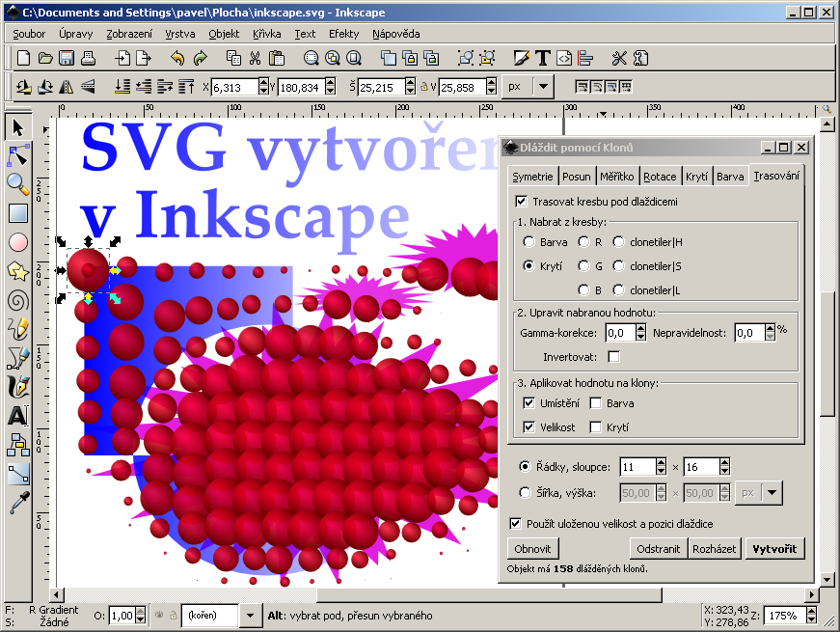
Task: Save the document with floppy icon
Action: pyautogui.click(x=67, y=58)
